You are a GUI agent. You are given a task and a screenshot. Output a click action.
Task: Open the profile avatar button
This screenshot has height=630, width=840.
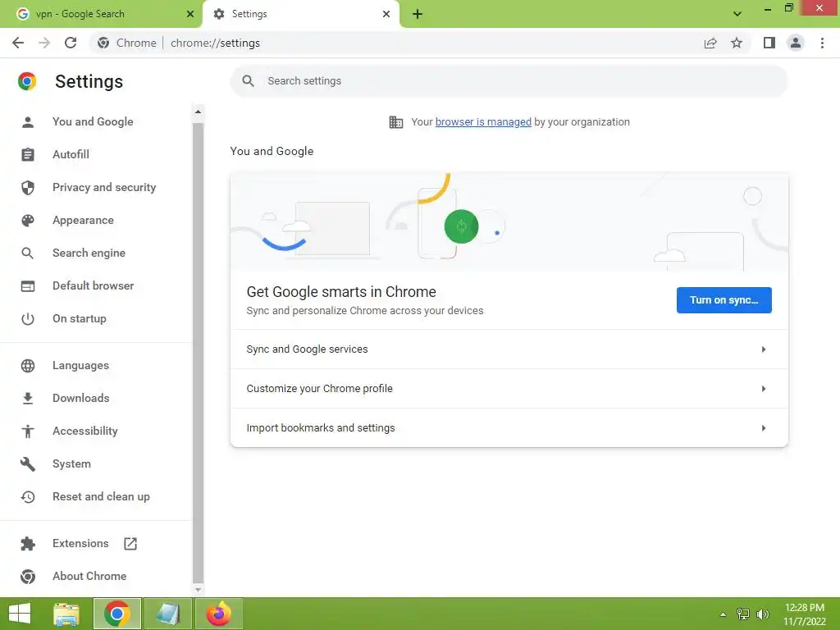click(x=796, y=43)
